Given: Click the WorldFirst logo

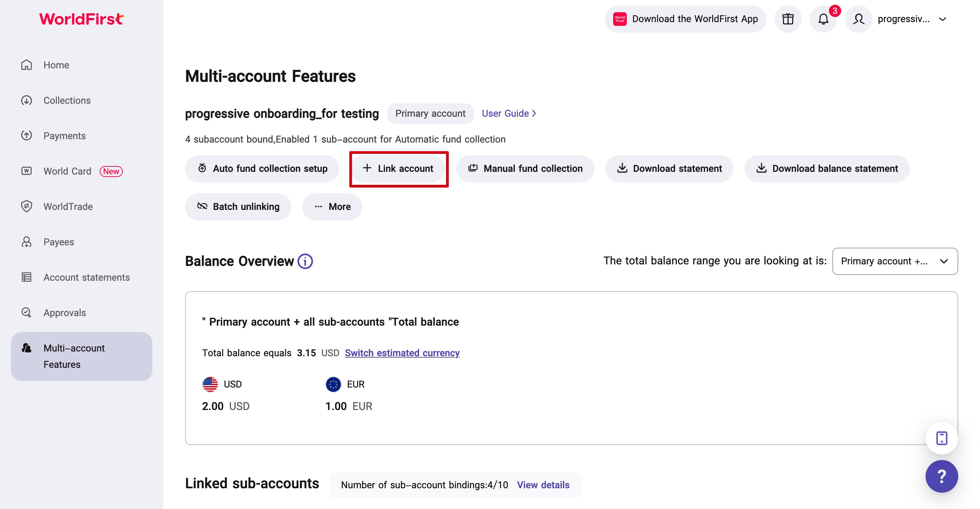Looking at the screenshot, I should 81,19.
